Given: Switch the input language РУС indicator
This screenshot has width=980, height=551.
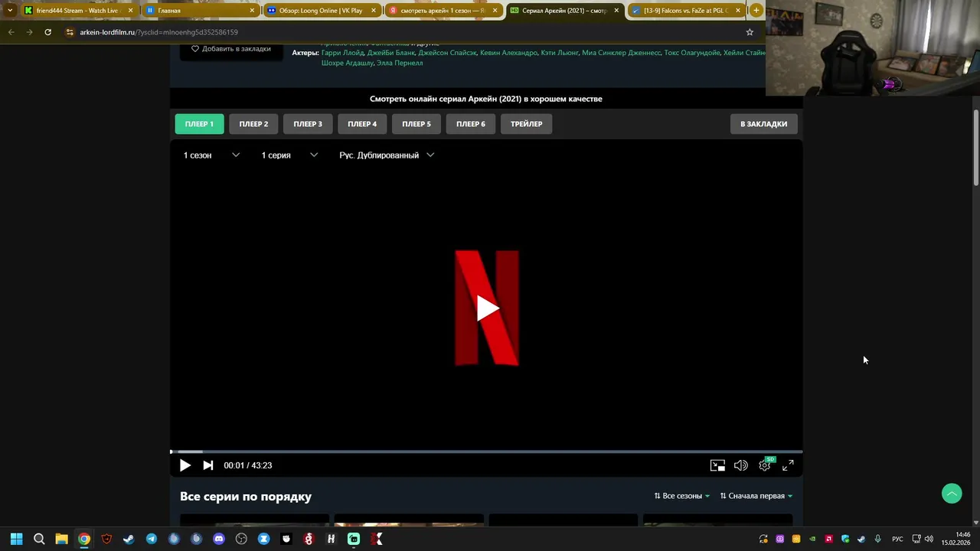Looking at the screenshot, I should pos(897,539).
